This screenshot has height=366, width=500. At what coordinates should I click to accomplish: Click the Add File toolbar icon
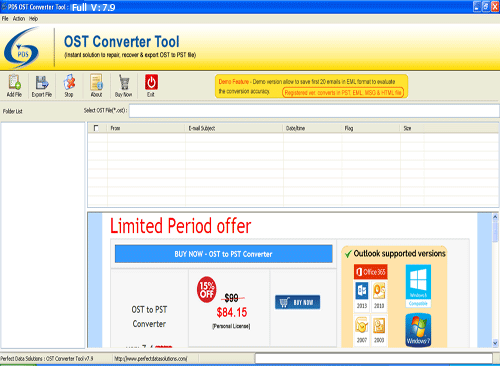tap(14, 82)
